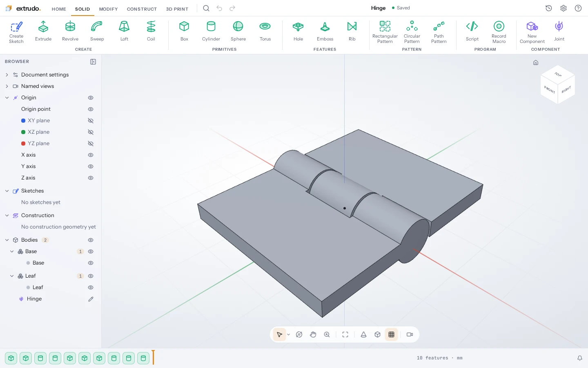This screenshot has height=368, width=588.
Task: Pick the Loft tool
Action: click(x=124, y=32)
